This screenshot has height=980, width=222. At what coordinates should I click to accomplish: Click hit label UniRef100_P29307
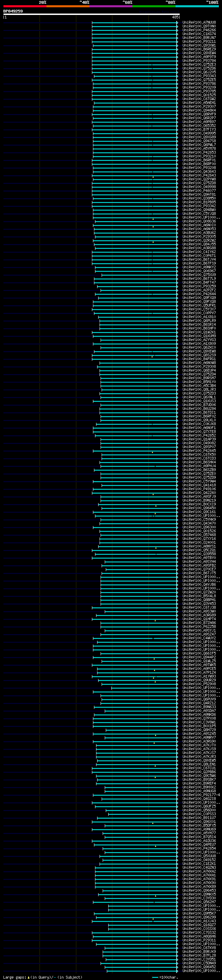click(199, 106)
